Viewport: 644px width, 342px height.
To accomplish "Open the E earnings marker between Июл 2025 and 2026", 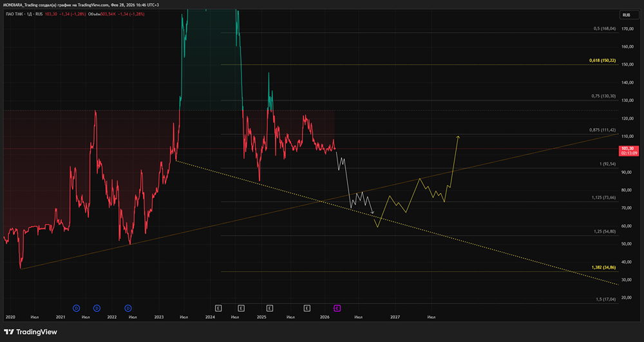I will point(307,308).
